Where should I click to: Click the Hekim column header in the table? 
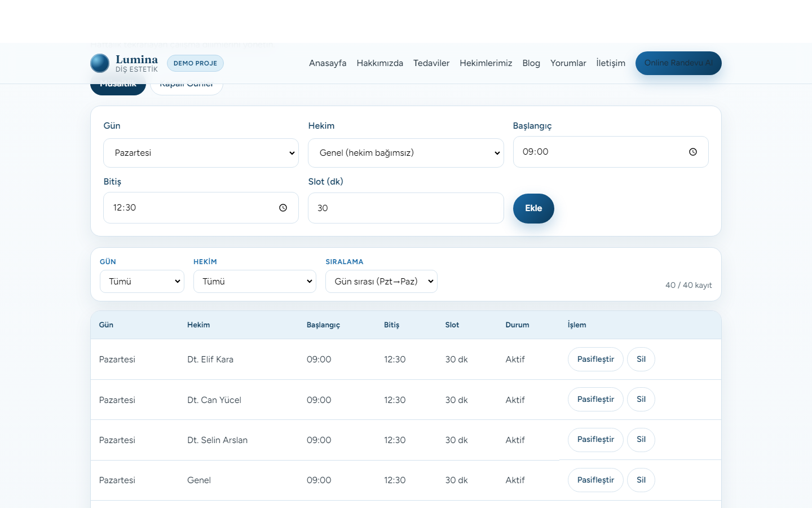click(198, 325)
